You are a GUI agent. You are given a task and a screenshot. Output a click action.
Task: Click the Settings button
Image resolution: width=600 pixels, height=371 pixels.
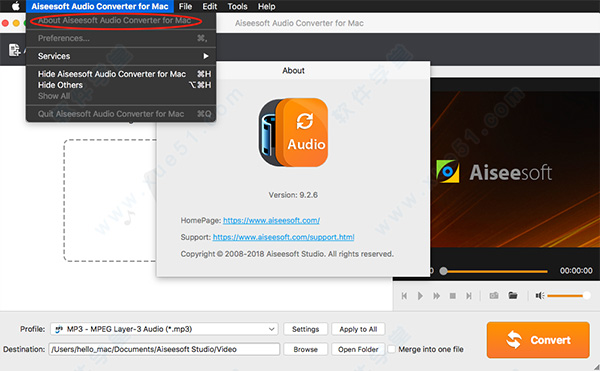(305, 329)
